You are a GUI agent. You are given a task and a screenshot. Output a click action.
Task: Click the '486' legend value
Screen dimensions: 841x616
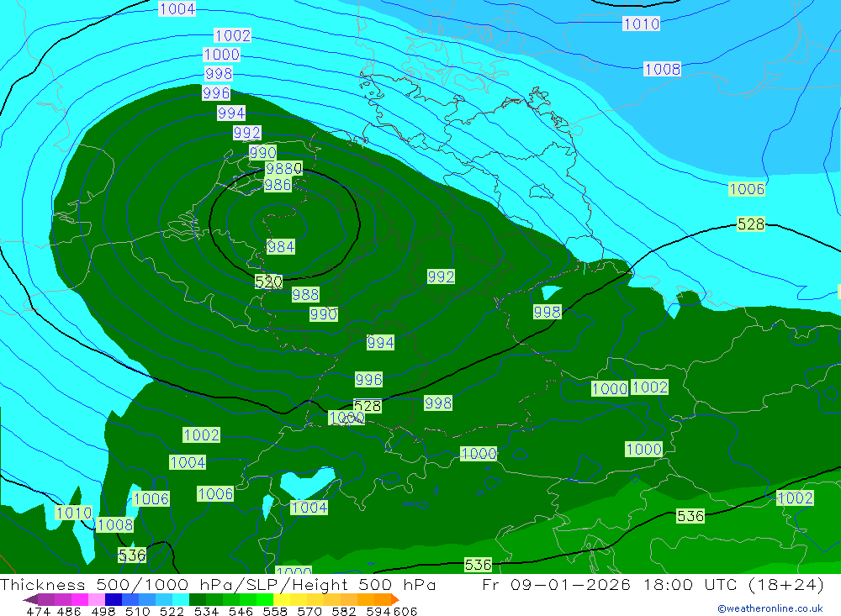pyautogui.click(x=69, y=611)
